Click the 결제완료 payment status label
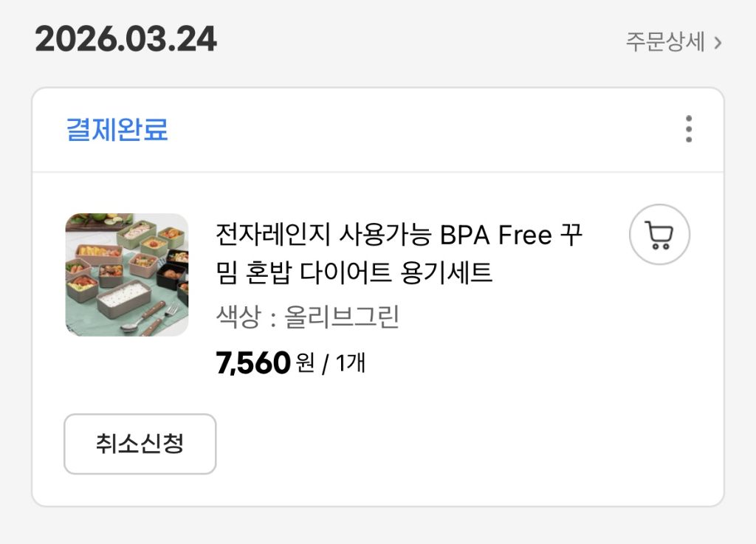The image size is (756, 544). 117,130
